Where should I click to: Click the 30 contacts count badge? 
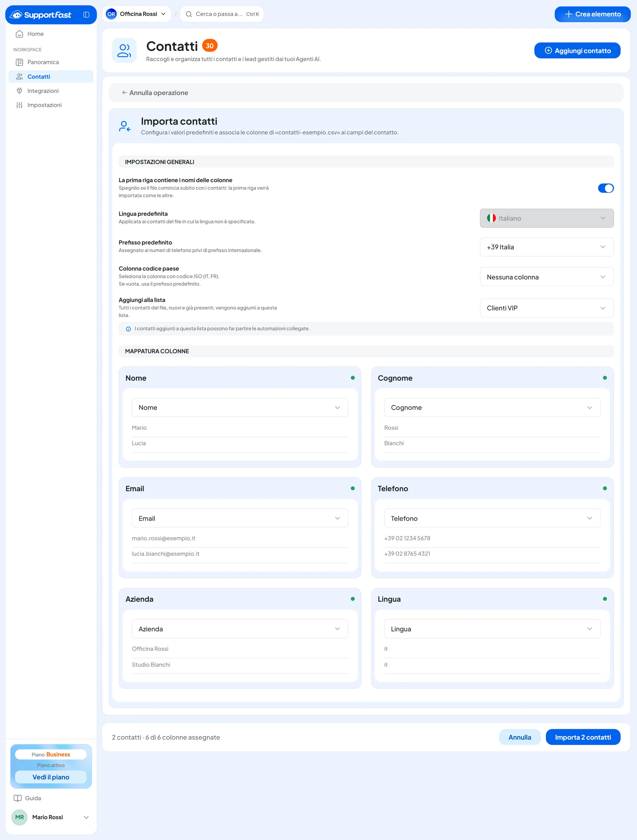point(210,46)
